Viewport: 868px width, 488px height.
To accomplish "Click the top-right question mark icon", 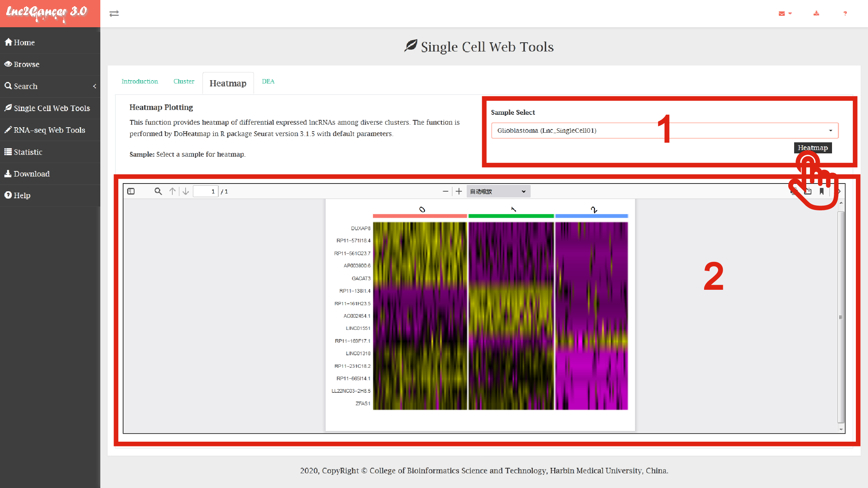I will [845, 14].
